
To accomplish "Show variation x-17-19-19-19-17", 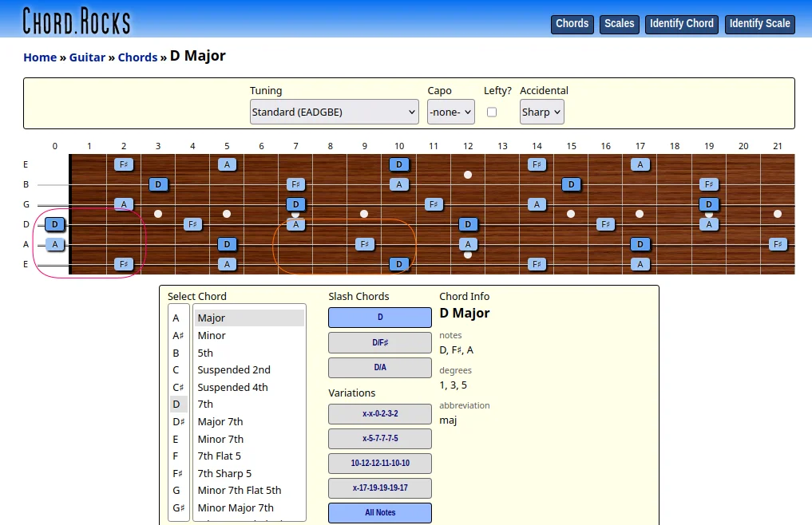I will pyautogui.click(x=380, y=487).
